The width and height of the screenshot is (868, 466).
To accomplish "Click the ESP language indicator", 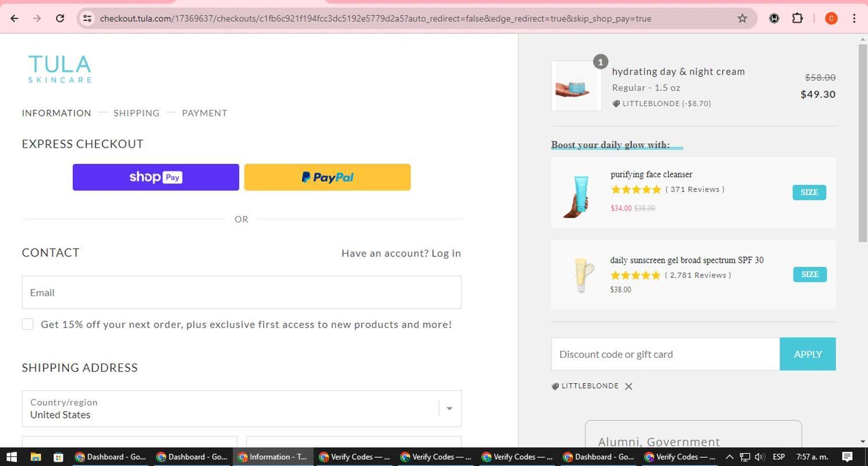I will 779,457.
